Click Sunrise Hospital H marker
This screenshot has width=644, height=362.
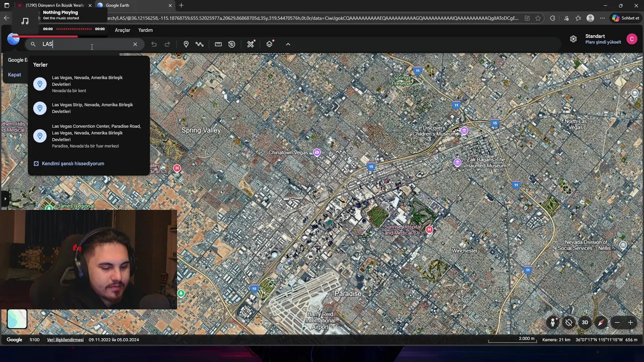coord(429,229)
